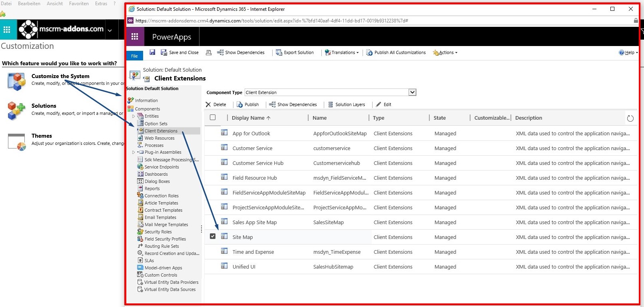644x307 pixels.
Task: Click the Solutions icon in background window
Action: tap(16, 110)
